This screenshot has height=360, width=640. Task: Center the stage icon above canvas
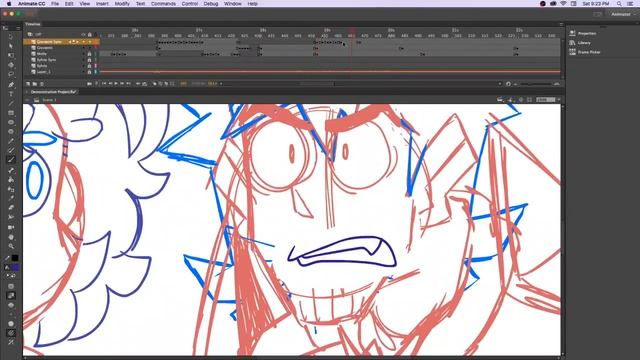[521, 100]
